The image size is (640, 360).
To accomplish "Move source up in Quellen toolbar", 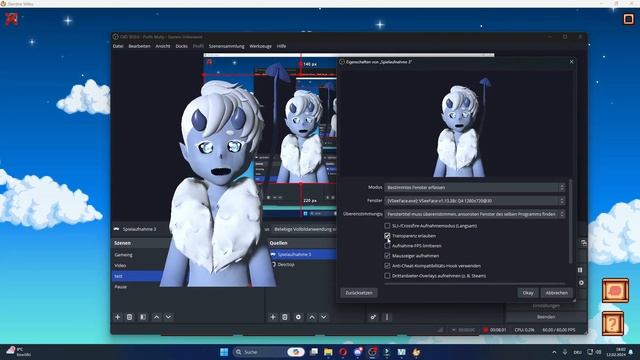I will click(x=312, y=317).
